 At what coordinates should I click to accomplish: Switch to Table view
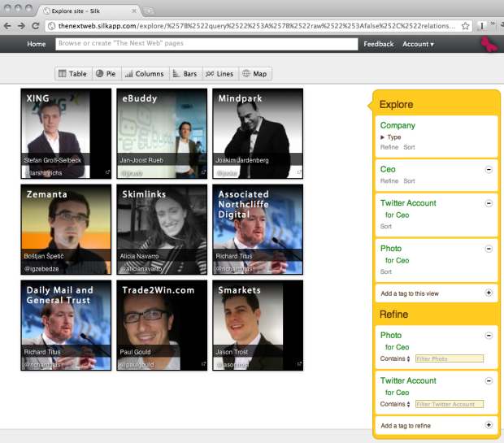pyautogui.click(x=73, y=74)
